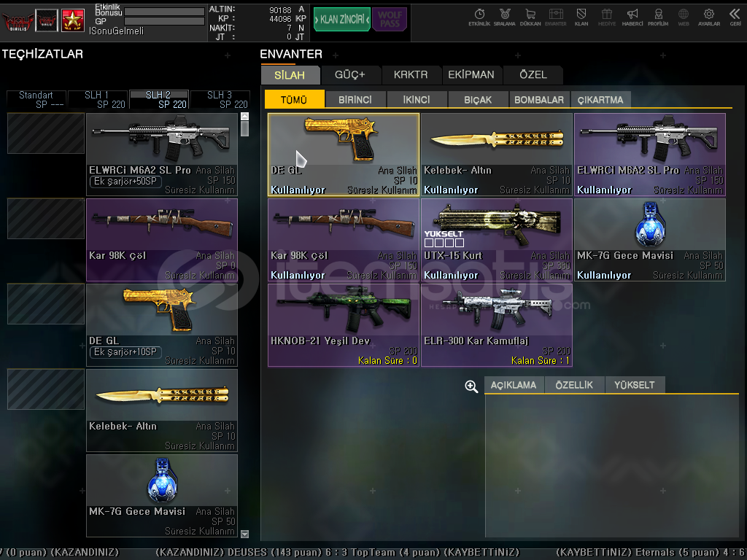
Task: Click the KP balance 44096
Action: [x=280, y=19]
